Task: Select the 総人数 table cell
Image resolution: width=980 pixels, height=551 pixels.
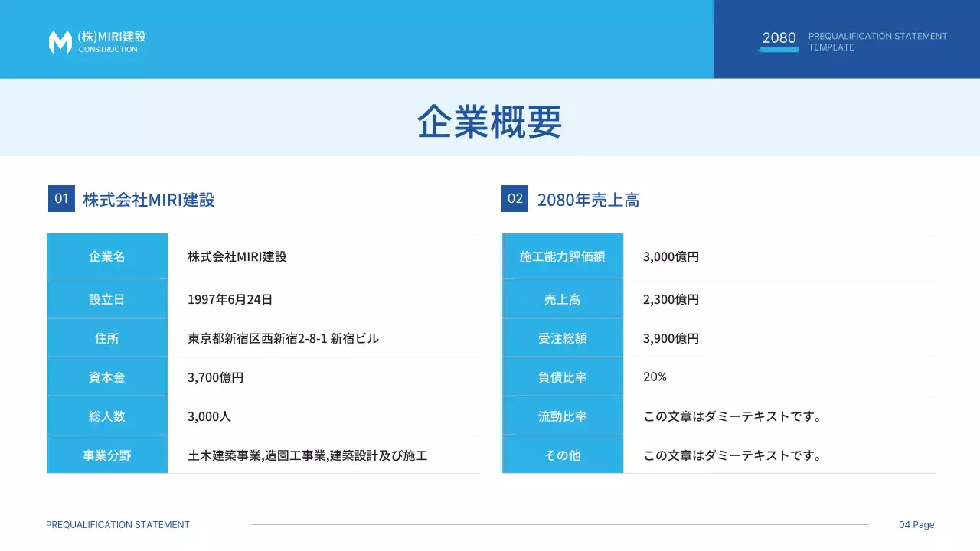Action: (106, 416)
